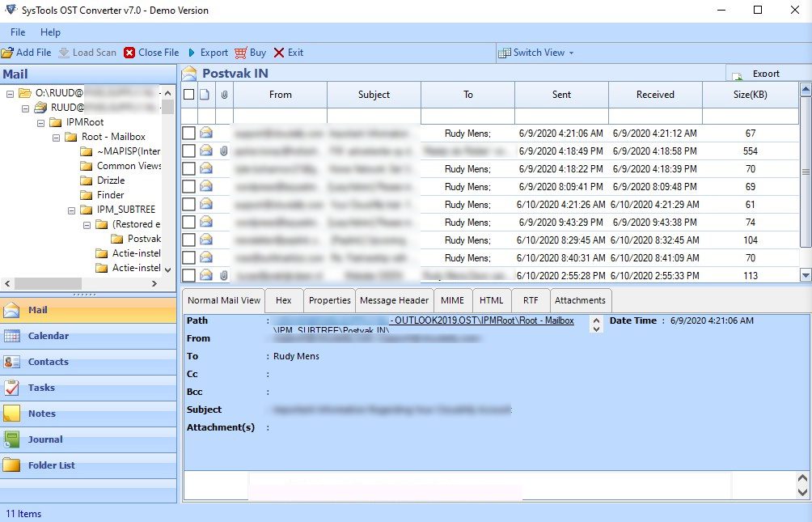The image size is (812, 522).
Task: Tick the select-all checkbox in header
Action: click(x=189, y=95)
